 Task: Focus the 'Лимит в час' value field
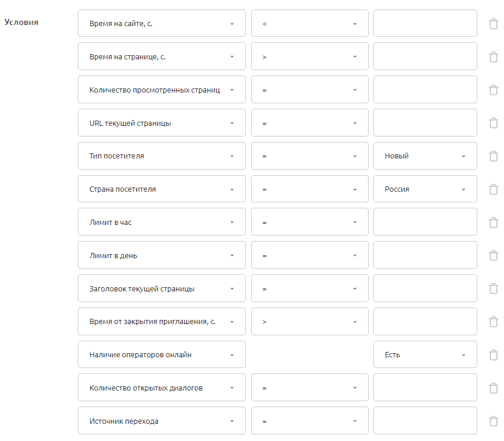(x=425, y=223)
